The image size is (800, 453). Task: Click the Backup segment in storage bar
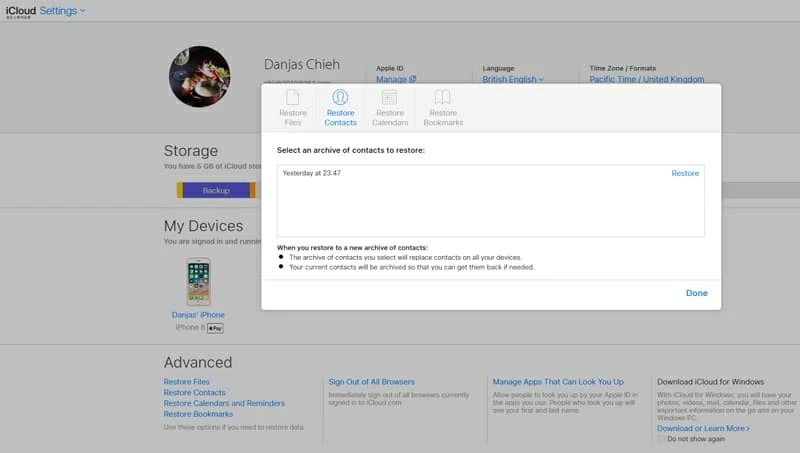coord(216,190)
